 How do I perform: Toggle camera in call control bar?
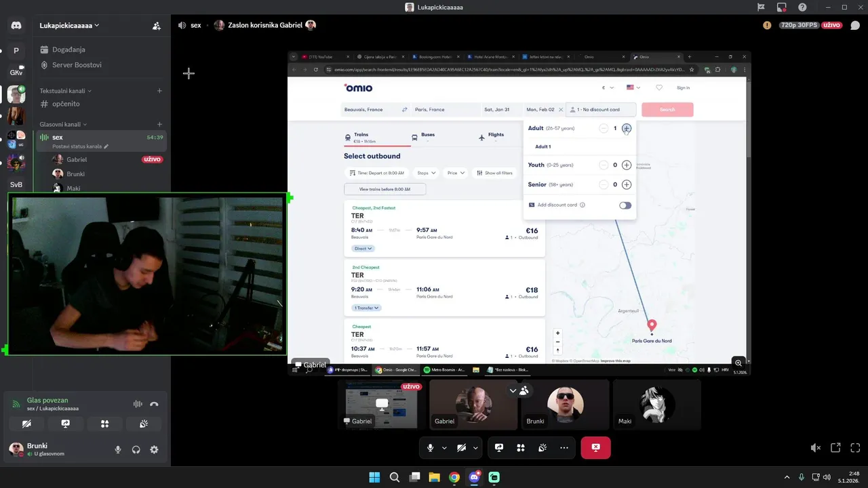click(x=461, y=448)
